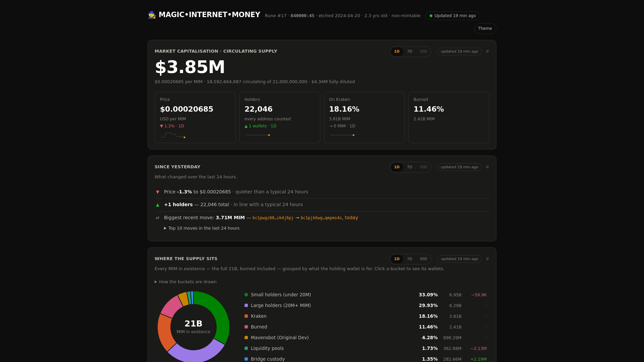The height and width of the screenshot is (362, 644).
Task: Click the purple Large holders color swatch
Action: coord(246,306)
